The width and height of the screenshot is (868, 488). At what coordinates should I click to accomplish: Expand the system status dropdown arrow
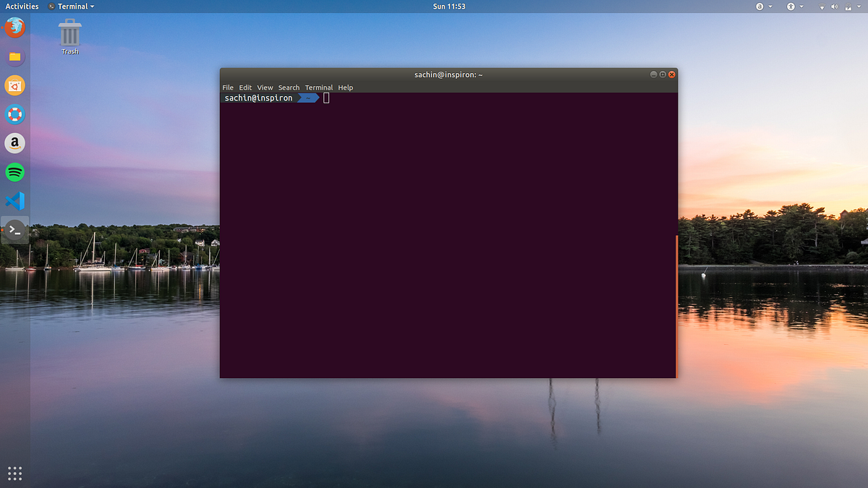click(x=859, y=6)
